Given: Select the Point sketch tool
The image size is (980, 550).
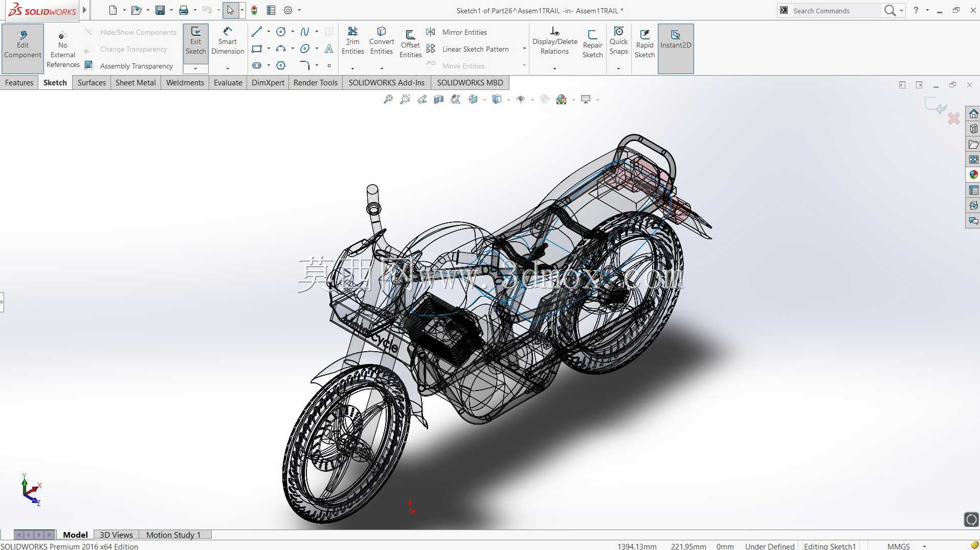Looking at the screenshot, I should (329, 65).
